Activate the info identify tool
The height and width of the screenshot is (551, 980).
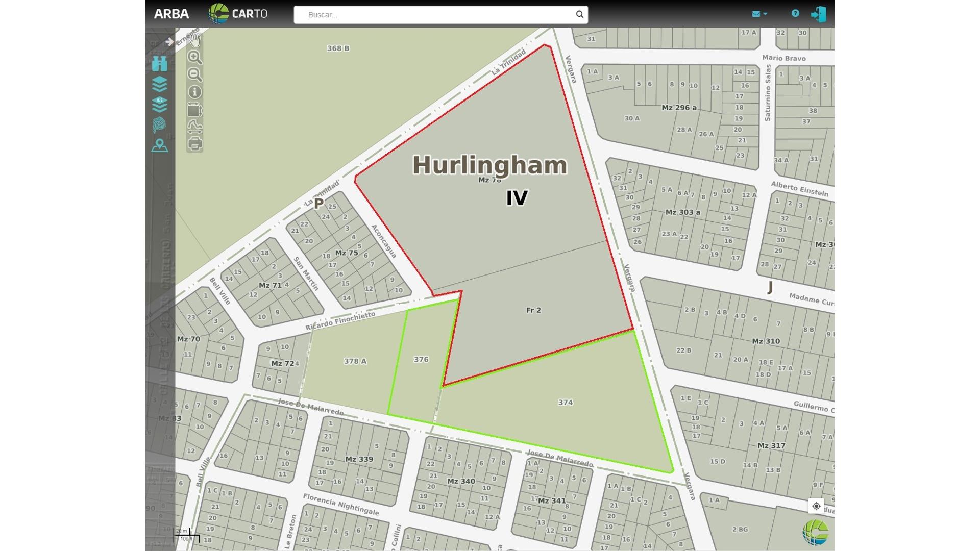pyautogui.click(x=194, y=92)
